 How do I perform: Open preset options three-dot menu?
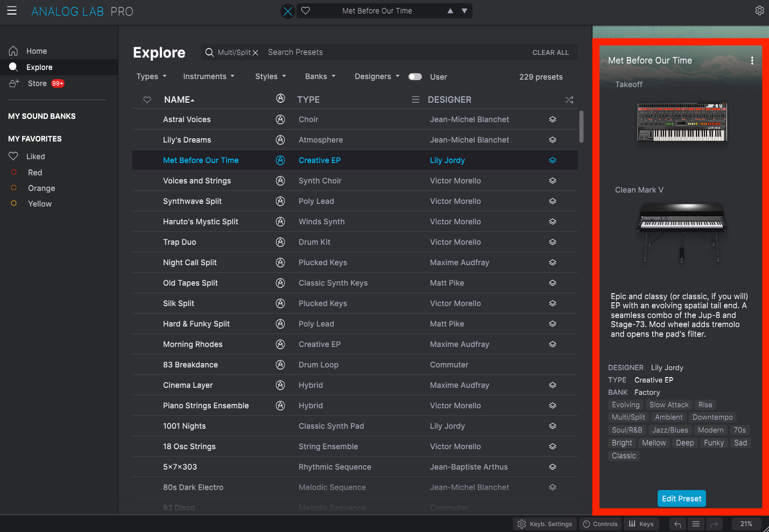pyautogui.click(x=752, y=61)
